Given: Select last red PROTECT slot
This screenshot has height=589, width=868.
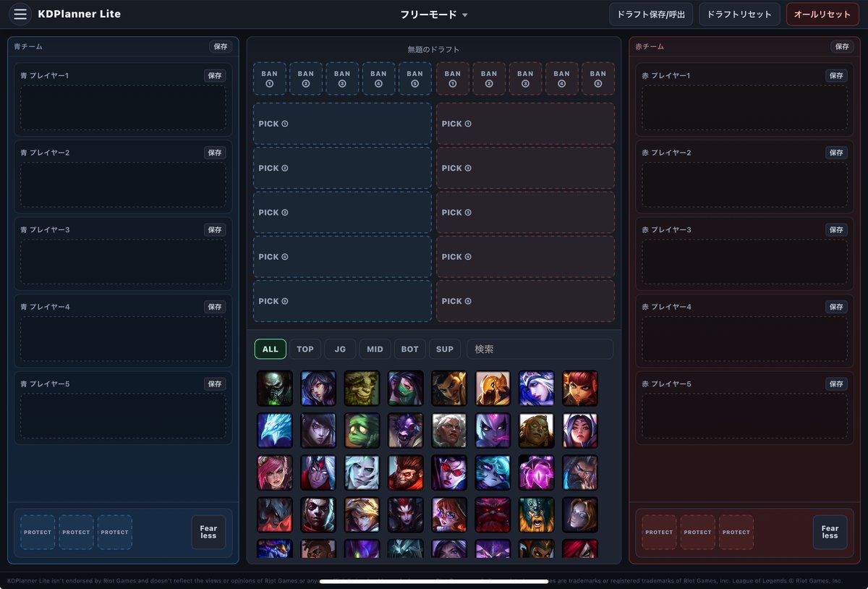Looking at the screenshot, I should click(x=736, y=533).
